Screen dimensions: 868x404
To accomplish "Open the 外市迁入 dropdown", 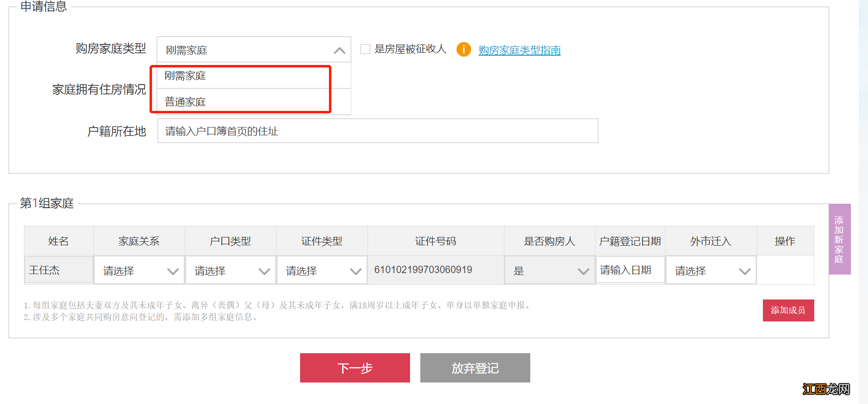I will point(711,270).
